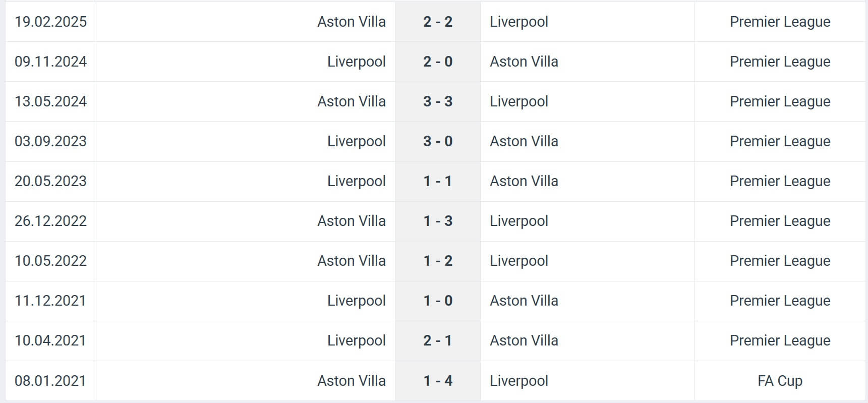
Task: Click Premier League in the 19.02.2025 row
Action: pos(779,22)
